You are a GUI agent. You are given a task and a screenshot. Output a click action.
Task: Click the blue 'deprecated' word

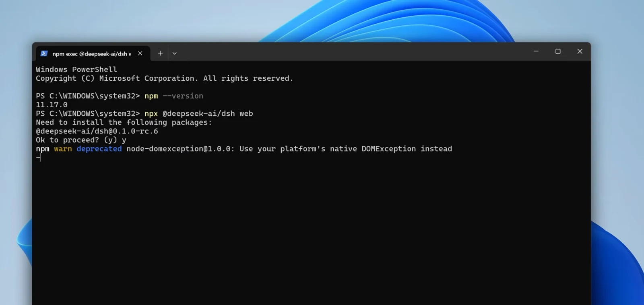coord(99,149)
